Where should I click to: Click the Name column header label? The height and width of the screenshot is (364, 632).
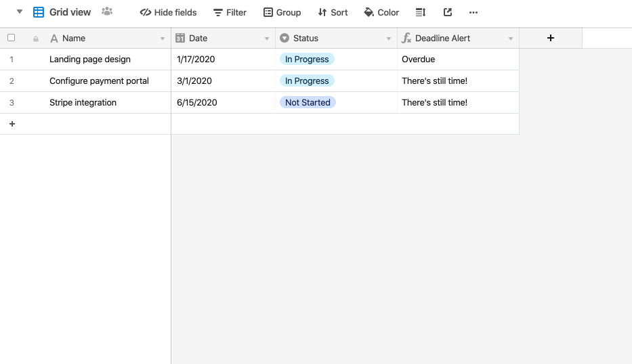tap(74, 39)
